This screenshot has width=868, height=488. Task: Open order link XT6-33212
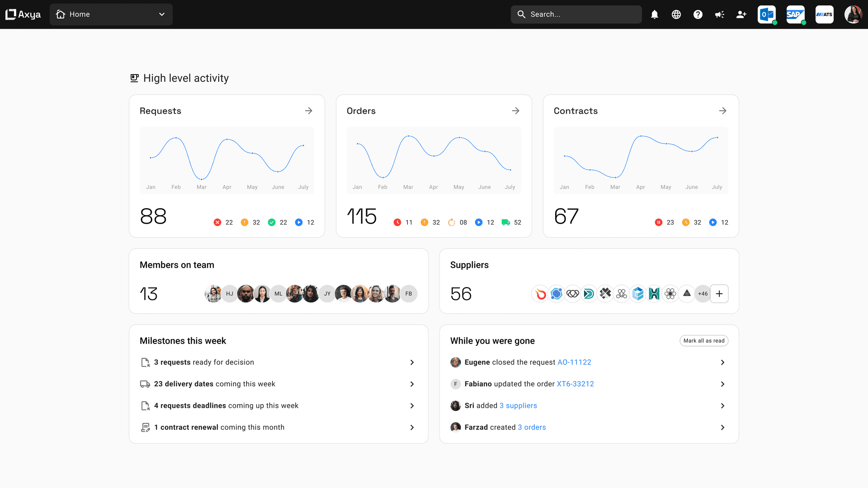point(575,384)
